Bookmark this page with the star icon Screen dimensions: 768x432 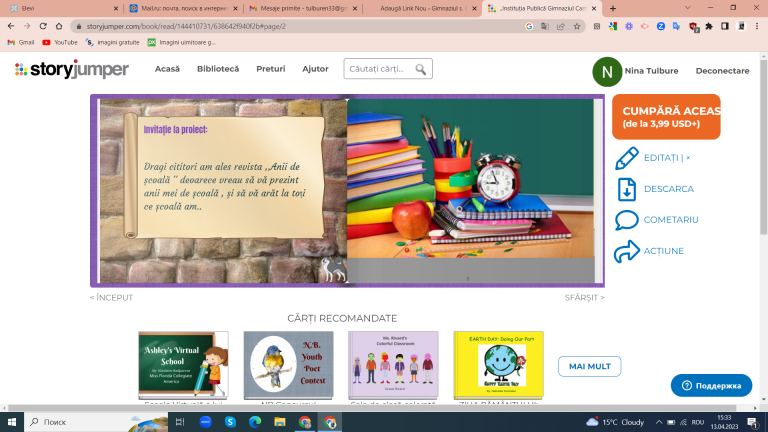[577, 26]
